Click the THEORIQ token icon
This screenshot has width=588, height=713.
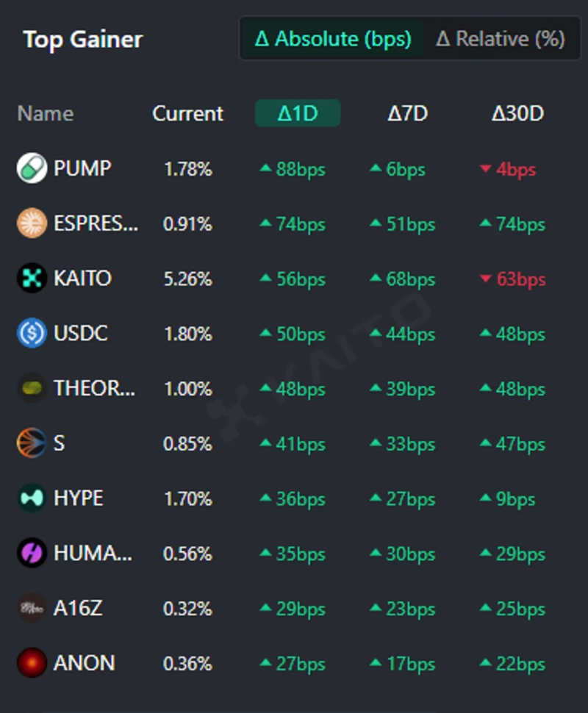click(32, 388)
